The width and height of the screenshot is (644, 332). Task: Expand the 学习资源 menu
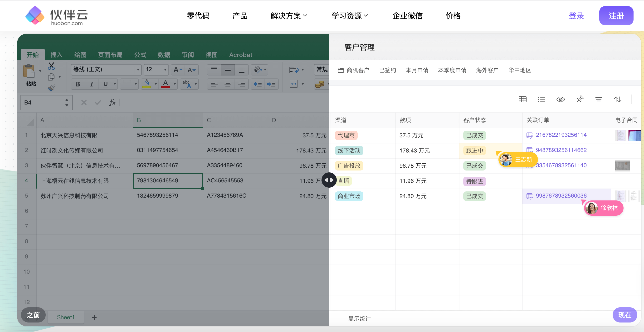tap(350, 16)
